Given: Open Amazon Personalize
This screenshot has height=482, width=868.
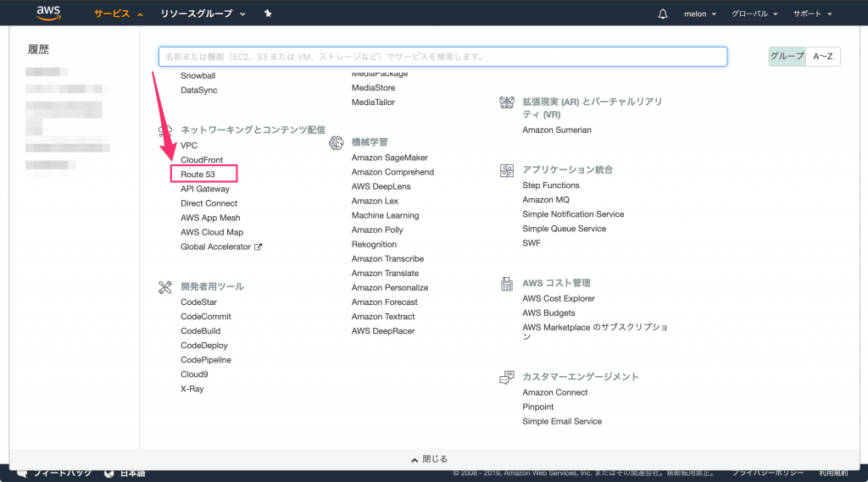Looking at the screenshot, I should (390, 288).
